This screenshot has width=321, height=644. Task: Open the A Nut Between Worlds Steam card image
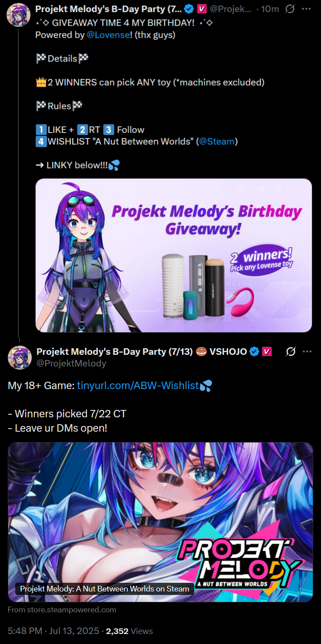point(160,522)
